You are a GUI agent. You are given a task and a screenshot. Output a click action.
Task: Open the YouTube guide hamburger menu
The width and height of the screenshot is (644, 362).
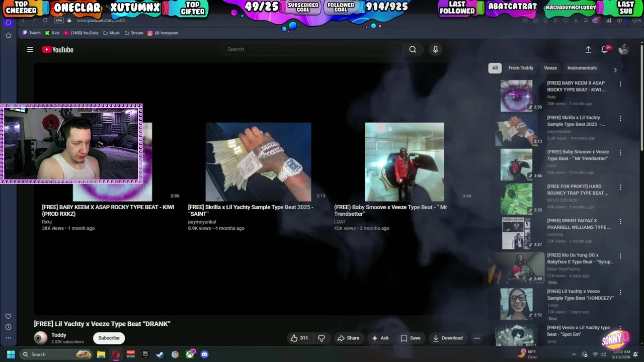coord(30,49)
